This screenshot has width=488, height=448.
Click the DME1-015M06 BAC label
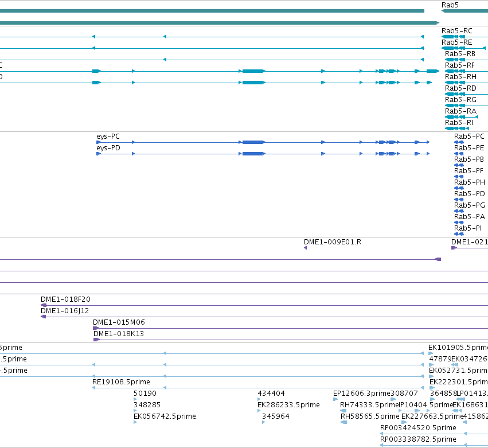(x=119, y=322)
